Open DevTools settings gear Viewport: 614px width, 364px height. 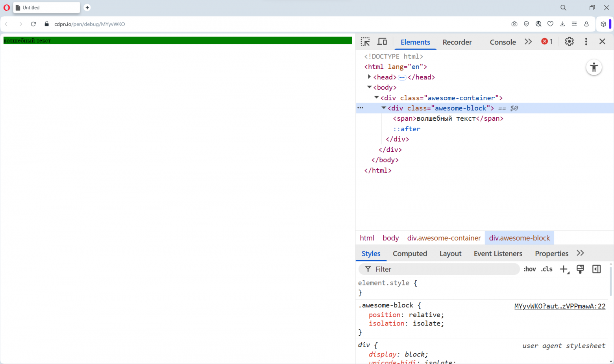click(x=569, y=42)
